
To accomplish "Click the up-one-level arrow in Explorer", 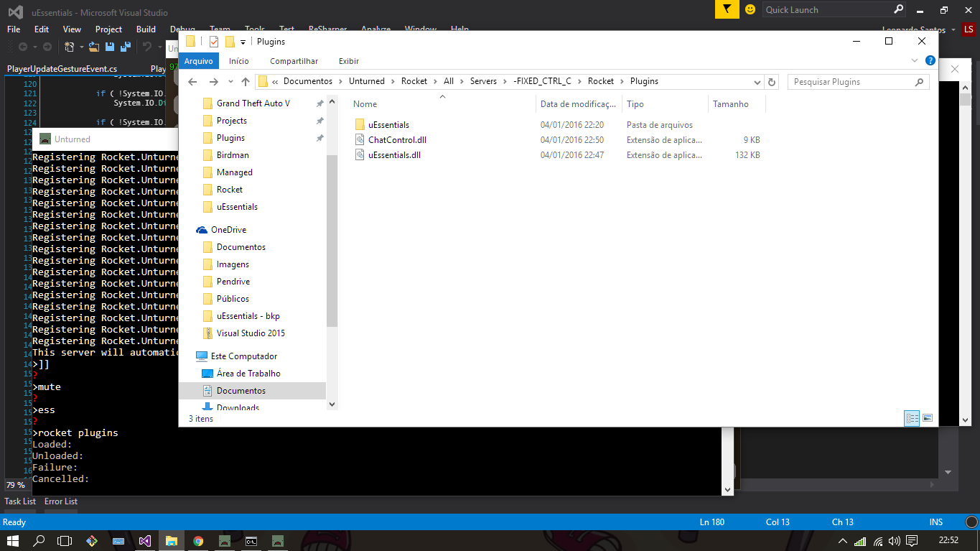I will click(246, 82).
